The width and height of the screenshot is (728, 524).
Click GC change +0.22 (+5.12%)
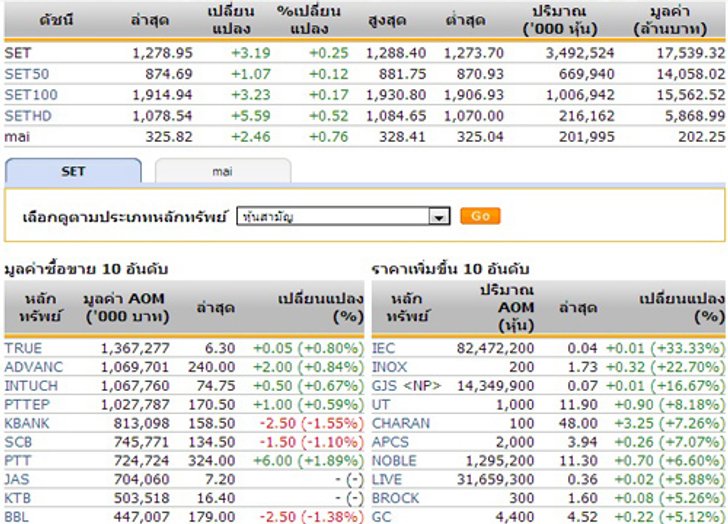click(669, 517)
